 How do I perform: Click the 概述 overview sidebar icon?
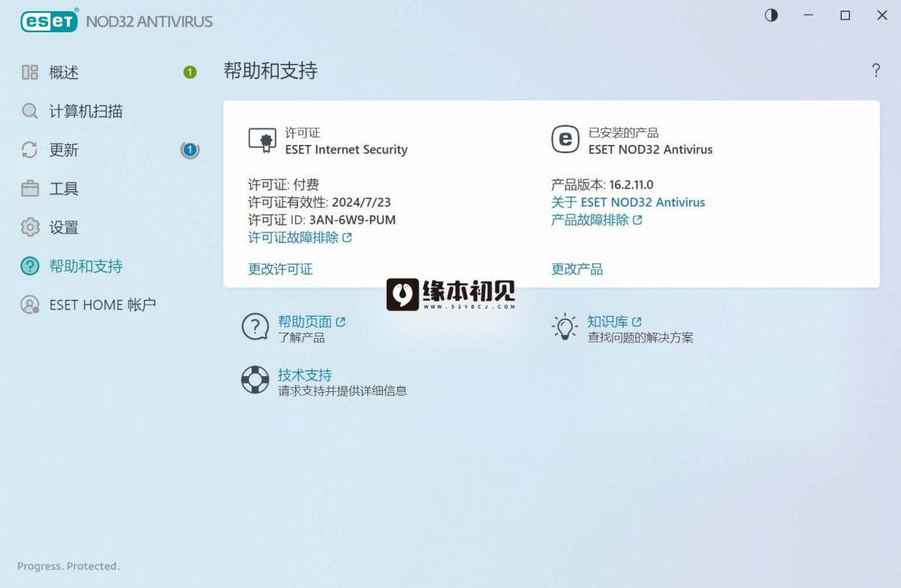click(30, 72)
